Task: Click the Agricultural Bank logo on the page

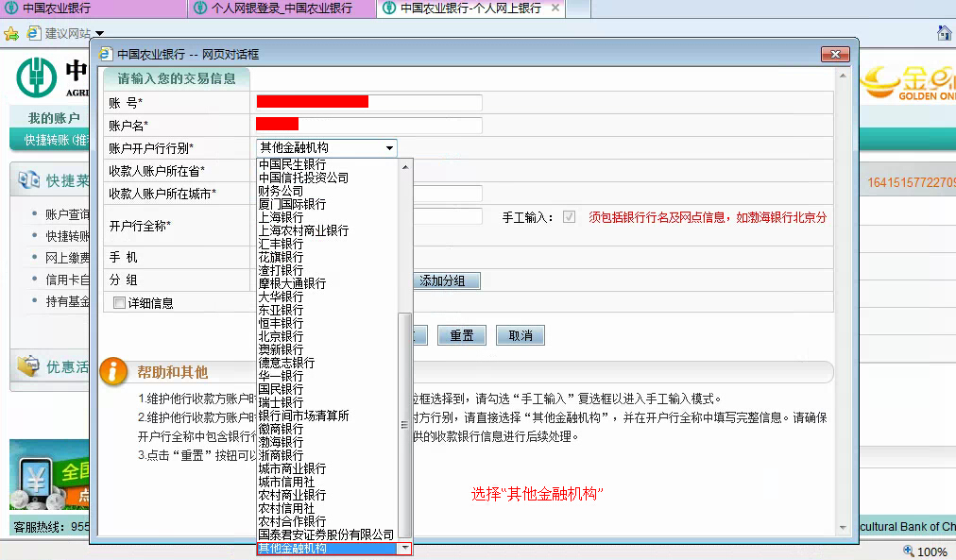Action: (x=37, y=77)
